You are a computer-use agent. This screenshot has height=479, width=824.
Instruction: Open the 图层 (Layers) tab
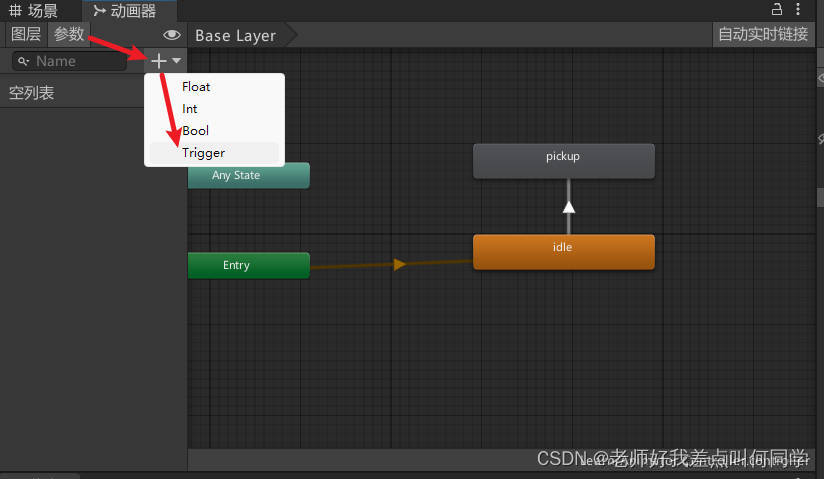click(26, 34)
